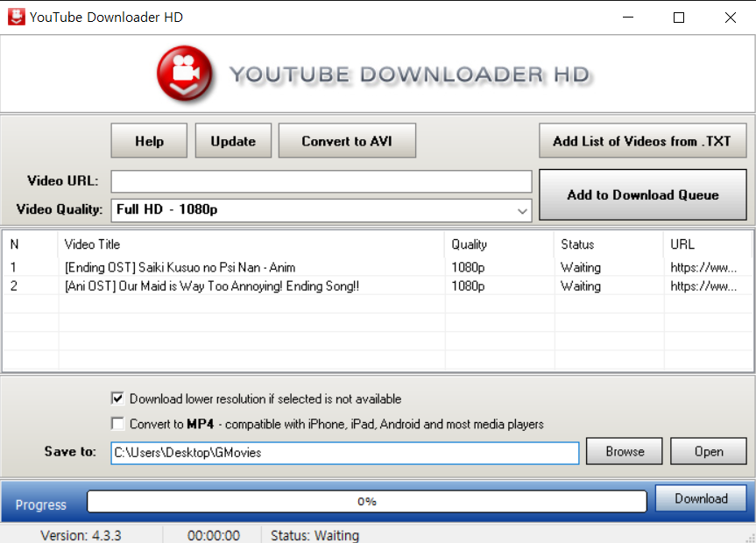Click row number 2 in queue list
756x543 pixels.
[13, 286]
